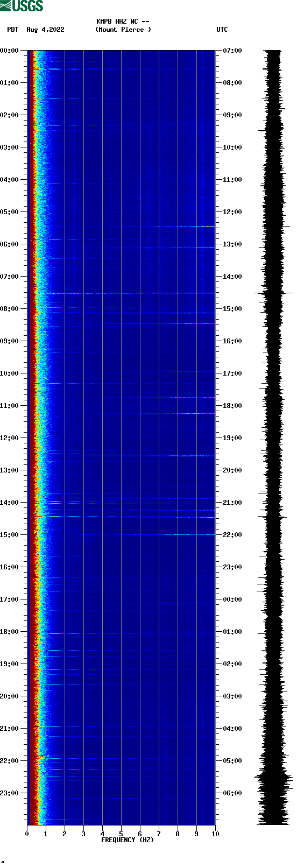Click the 17:00 UTC time label

click(232, 373)
